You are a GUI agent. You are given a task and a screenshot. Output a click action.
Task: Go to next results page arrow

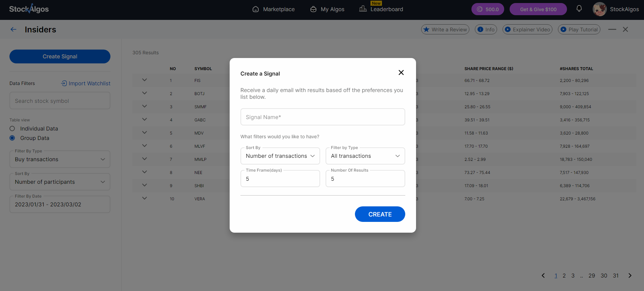630,275
